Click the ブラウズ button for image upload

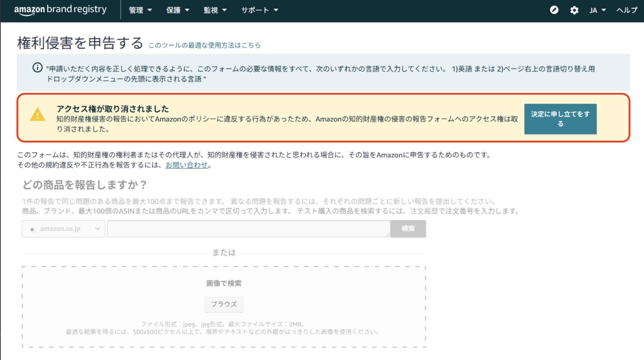tap(224, 305)
